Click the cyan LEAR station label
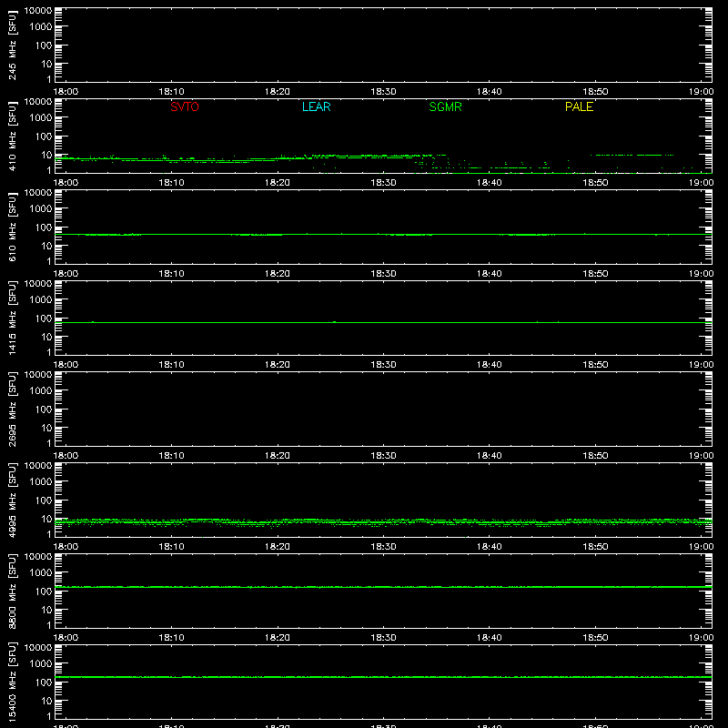Image resolution: width=728 pixels, height=728 pixels. (316, 106)
